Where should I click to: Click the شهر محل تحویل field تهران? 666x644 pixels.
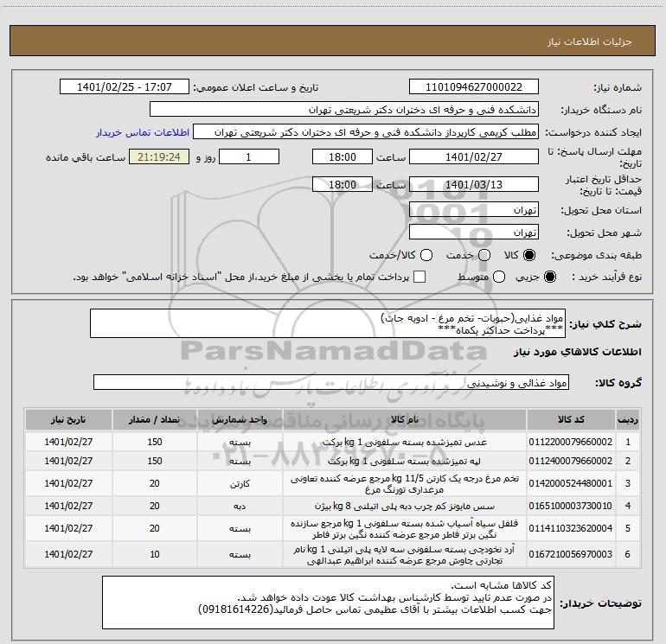click(x=474, y=233)
